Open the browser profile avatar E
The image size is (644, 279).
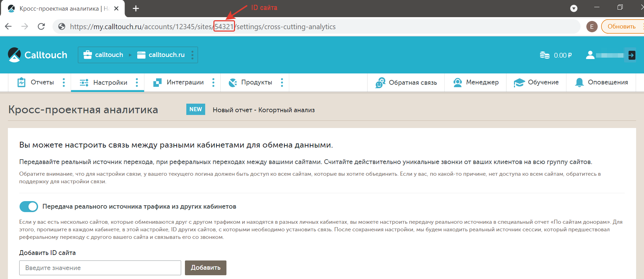pos(592,26)
